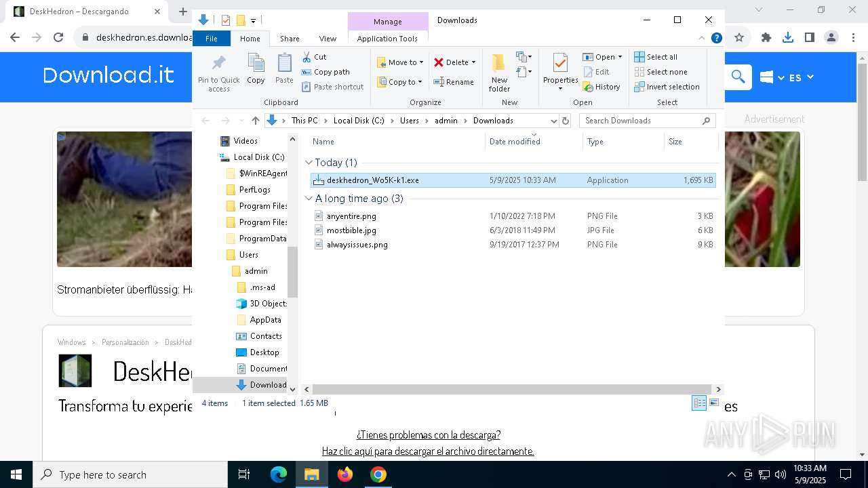
Task: Click the navigation pane vertical scrollbar
Action: pos(293,271)
